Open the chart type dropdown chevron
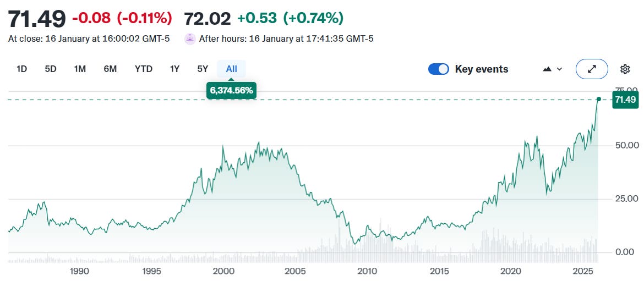 click(x=560, y=69)
